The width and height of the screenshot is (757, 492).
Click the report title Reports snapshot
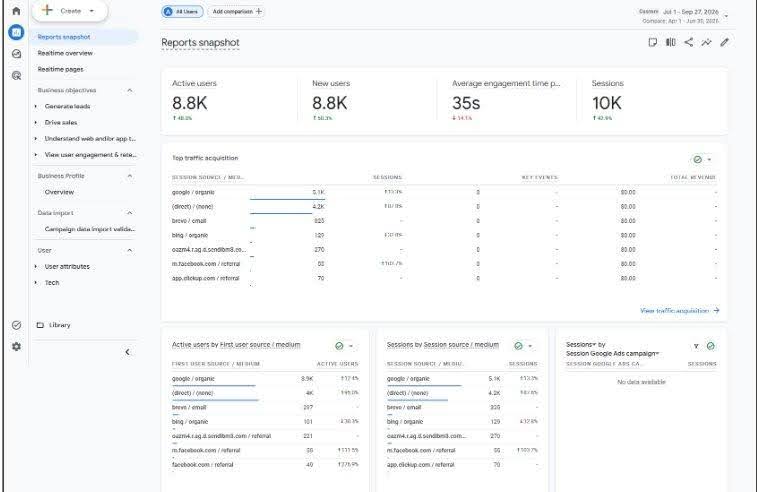[200, 42]
